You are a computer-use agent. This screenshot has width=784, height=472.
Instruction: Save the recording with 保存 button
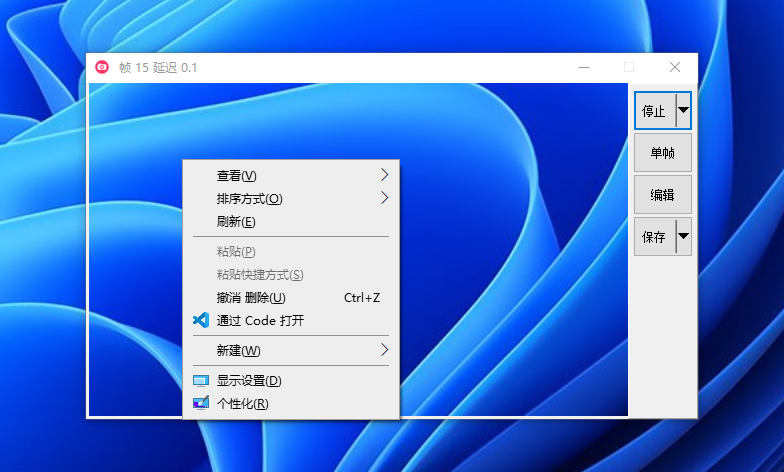point(655,236)
